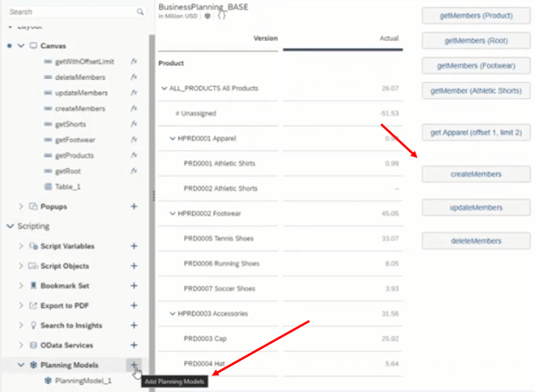Image resolution: width=535 pixels, height=392 pixels.
Task: Click the plus icon next to Planning Models
Action: tap(134, 365)
